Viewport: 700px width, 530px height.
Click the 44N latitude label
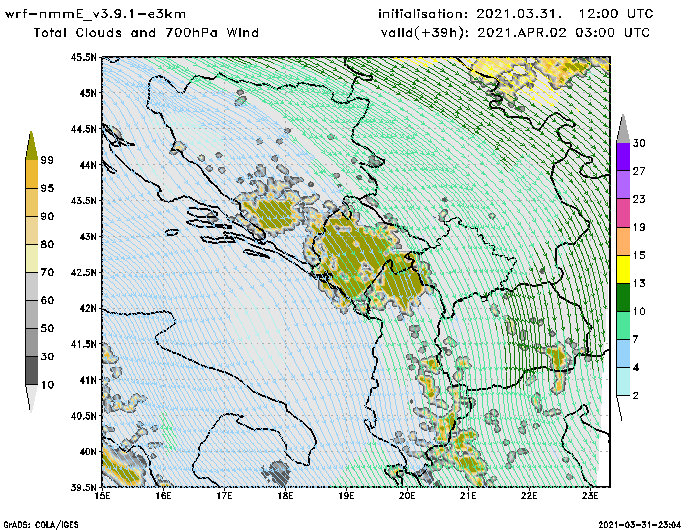88,165
